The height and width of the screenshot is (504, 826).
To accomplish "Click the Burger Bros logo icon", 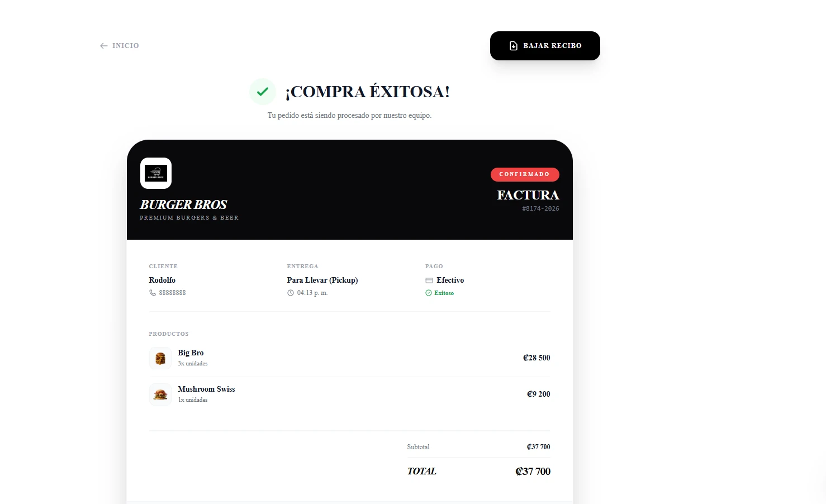I will [x=156, y=173].
